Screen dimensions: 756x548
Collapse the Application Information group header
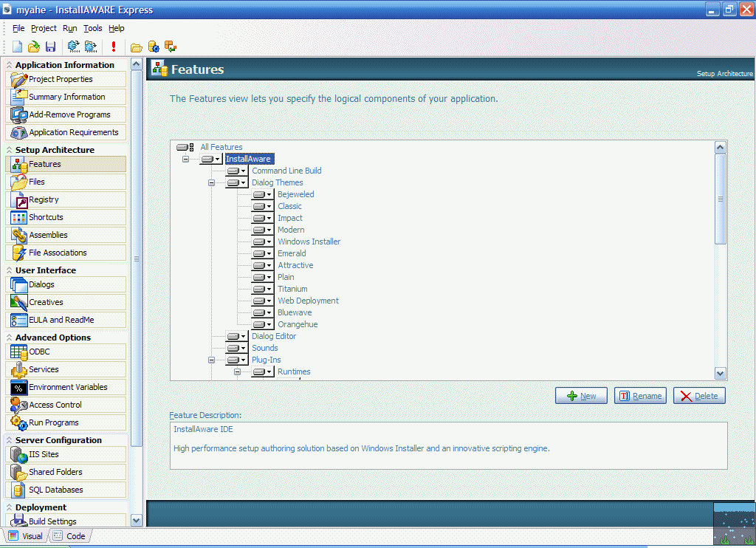pyautogui.click(x=10, y=65)
